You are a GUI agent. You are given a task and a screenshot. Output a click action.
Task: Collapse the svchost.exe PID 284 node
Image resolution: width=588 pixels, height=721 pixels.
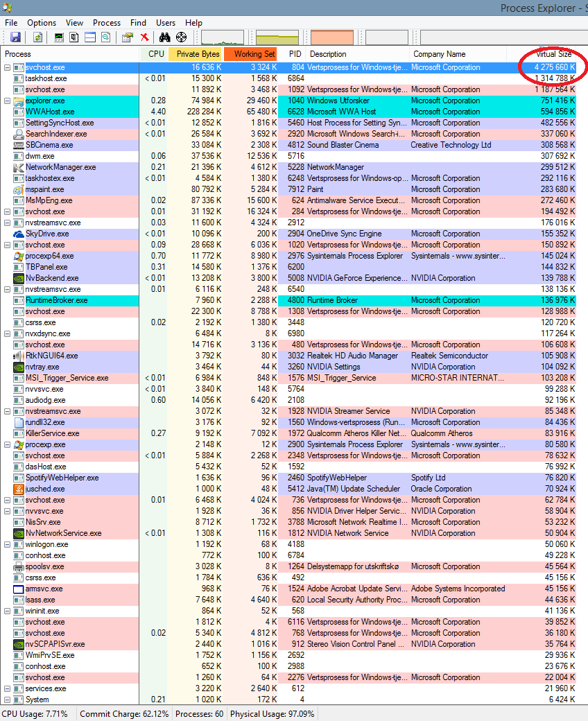tap(7, 211)
